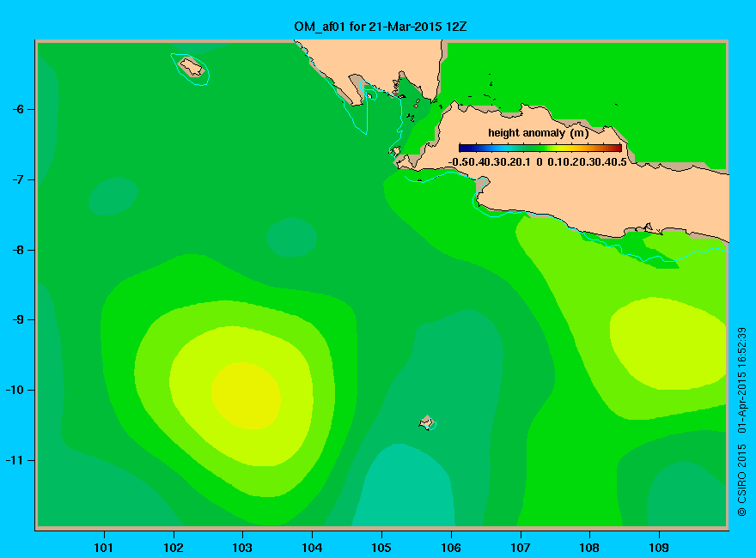
Task: Click longitude label 107
Action: [521, 548]
